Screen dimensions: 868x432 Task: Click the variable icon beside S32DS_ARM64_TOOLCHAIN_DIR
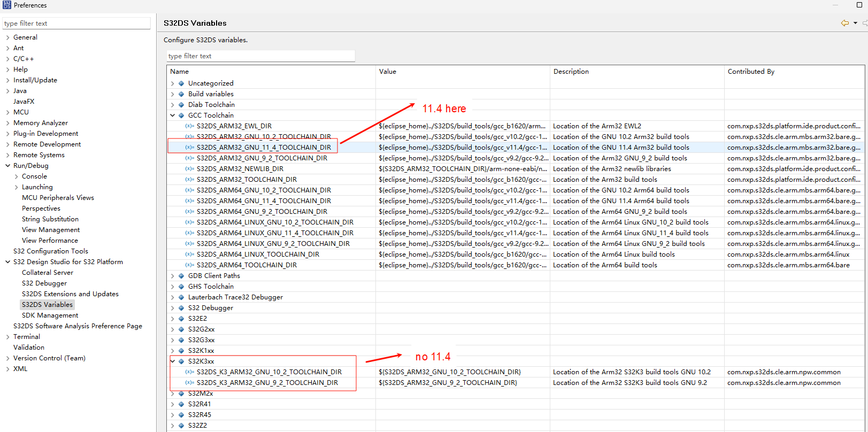190,265
